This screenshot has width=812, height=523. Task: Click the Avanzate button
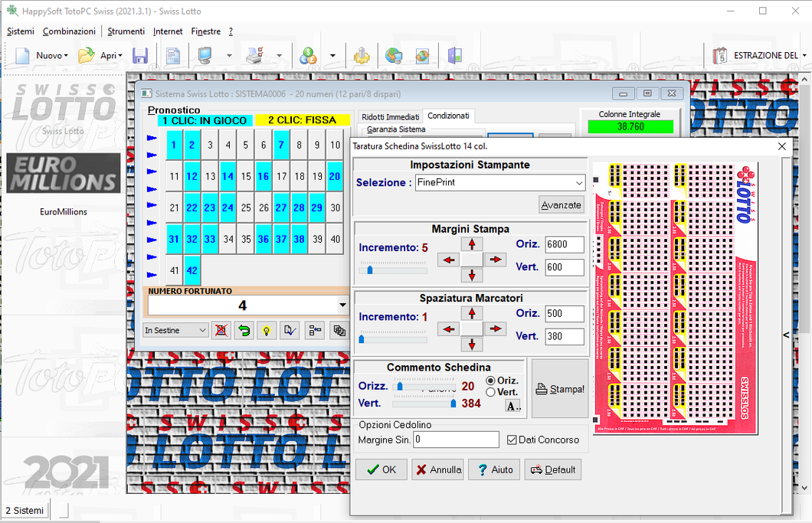[562, 205]
